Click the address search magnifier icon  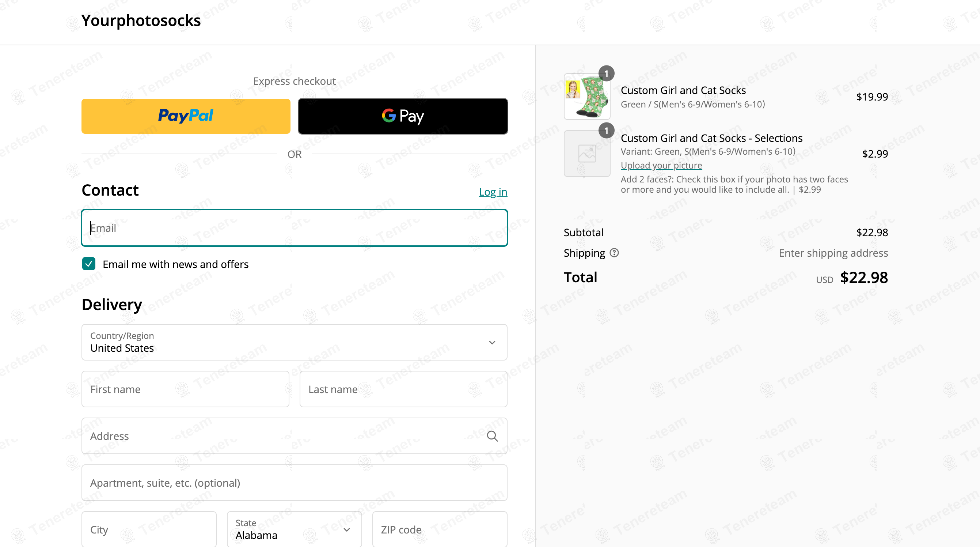(492, 436)
